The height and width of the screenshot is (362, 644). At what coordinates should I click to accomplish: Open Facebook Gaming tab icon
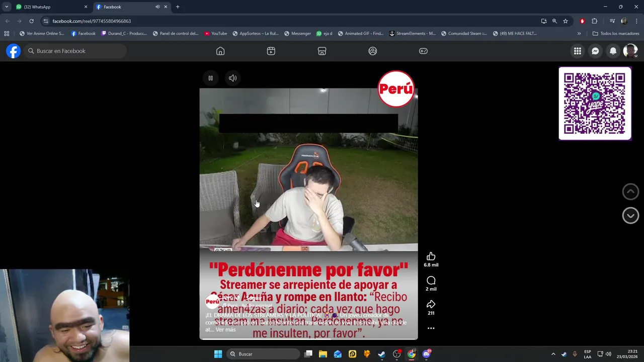pos(423,51)
